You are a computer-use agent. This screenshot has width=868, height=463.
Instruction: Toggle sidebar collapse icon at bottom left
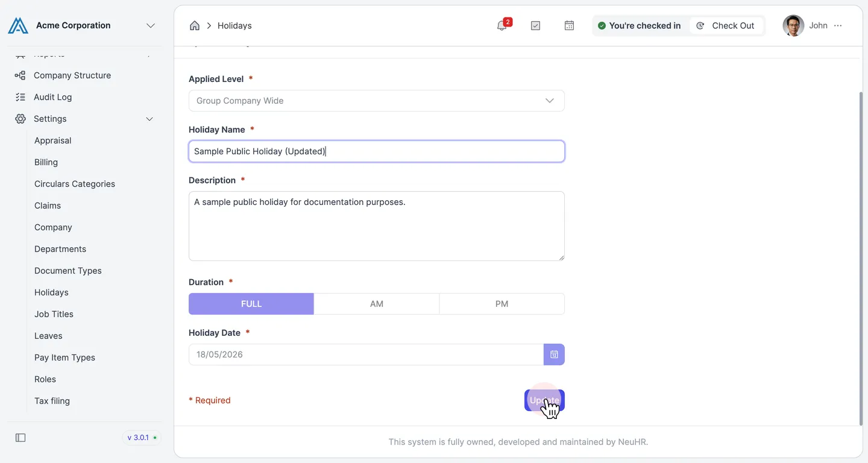pyautogui.click(x=20, y=438)
